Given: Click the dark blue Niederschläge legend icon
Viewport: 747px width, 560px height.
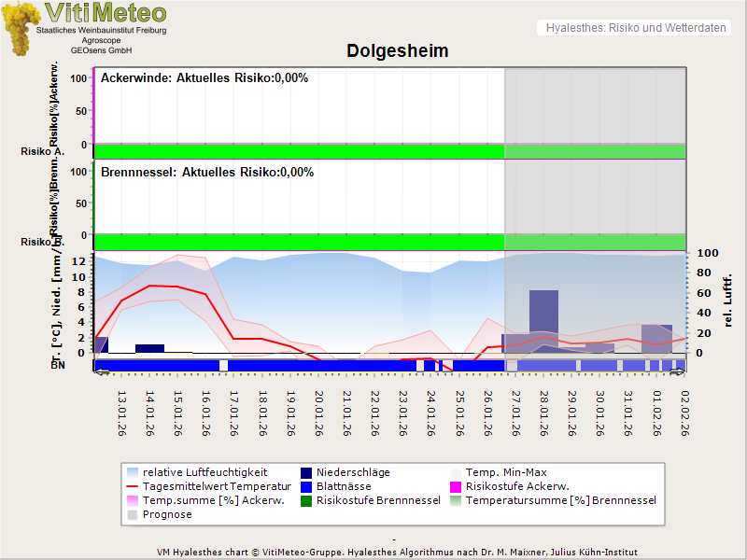Looking at the screenshot, I should (305, 472).
